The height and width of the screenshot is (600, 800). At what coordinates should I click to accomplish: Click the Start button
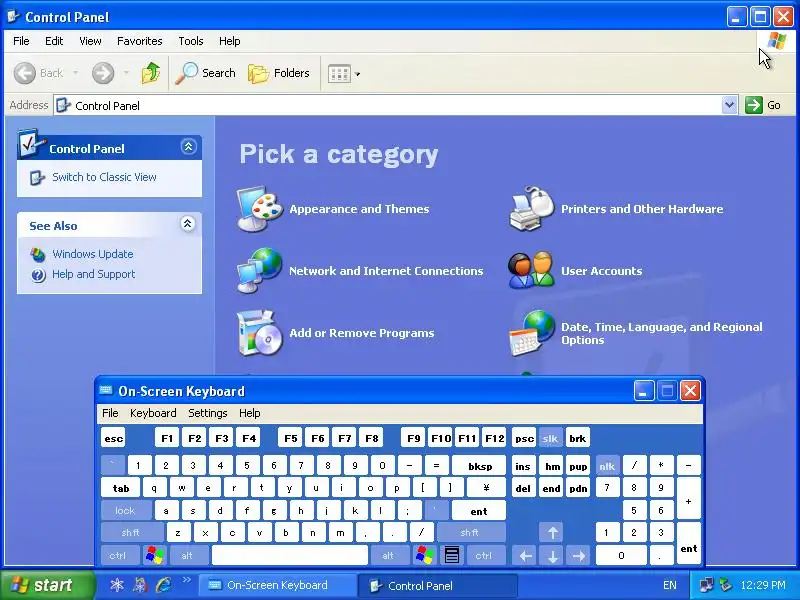coord(48,585)
